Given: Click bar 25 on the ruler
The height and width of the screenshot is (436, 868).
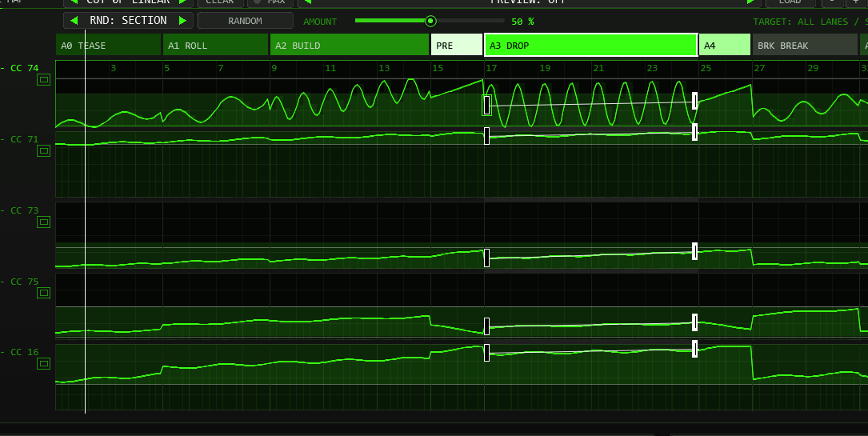Looking at the screenshot, I should (706, 68).
